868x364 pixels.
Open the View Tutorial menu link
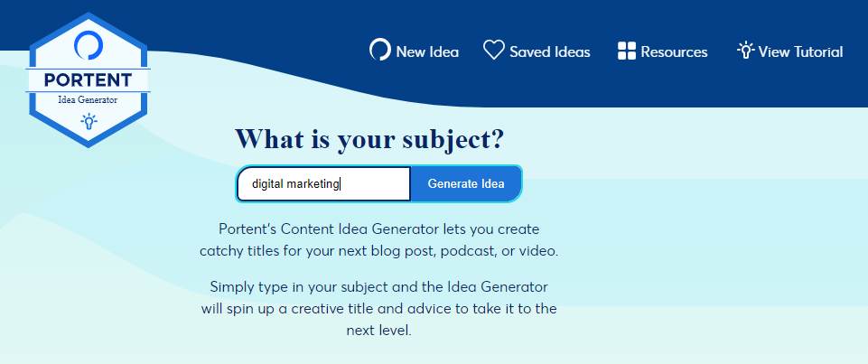[790, 51]
